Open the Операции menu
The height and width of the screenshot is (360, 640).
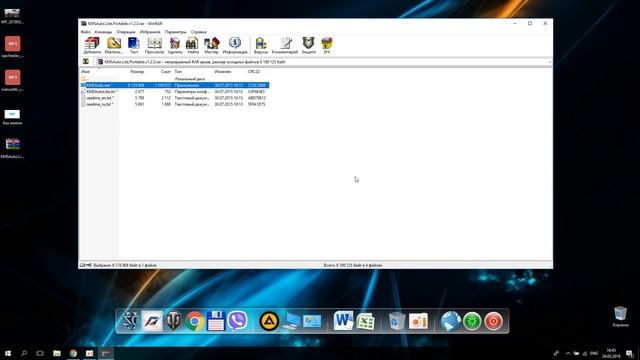[126, 32]
